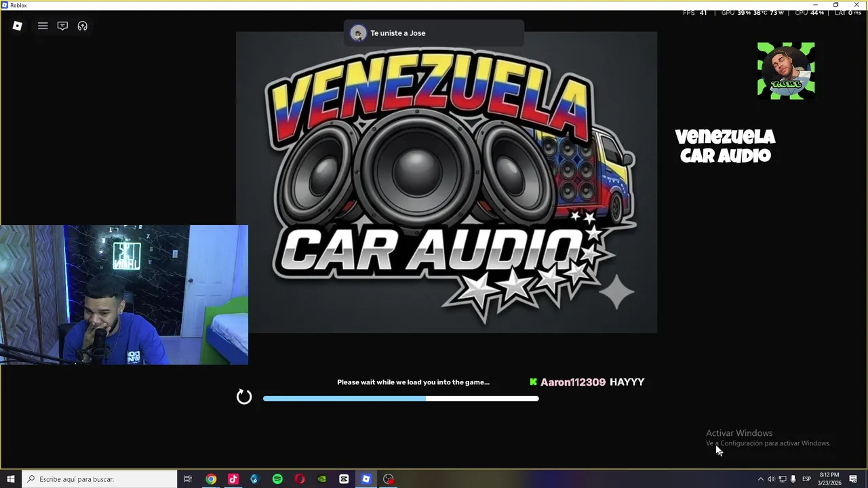Click the LAT 0 ms readout
This screenshot has height=488, width=868.
(x=848, y=13)
